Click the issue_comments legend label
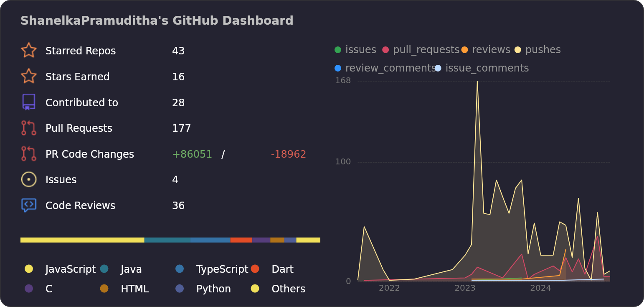Screen dimensions: 644x307 click(x=487, y=68)
